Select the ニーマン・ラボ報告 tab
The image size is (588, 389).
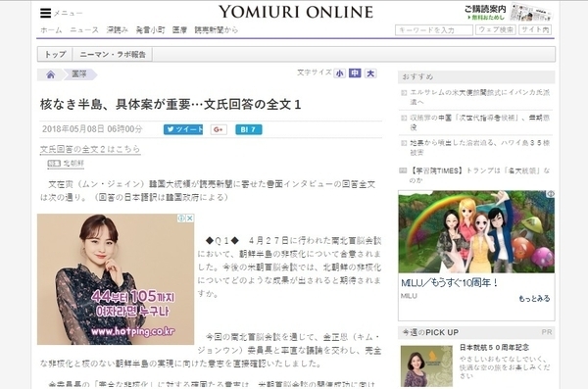pos(113,55)
